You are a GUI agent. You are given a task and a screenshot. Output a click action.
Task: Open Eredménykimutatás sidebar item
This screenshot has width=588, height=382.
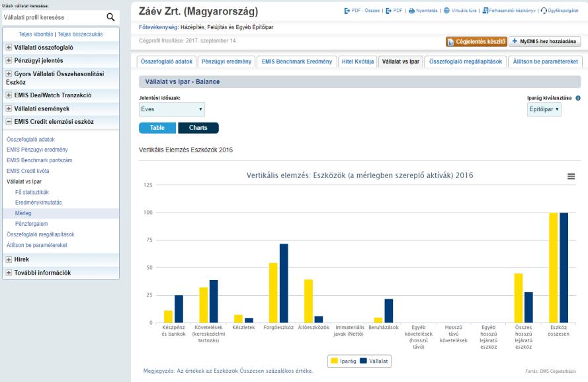(x=38, y=203)
